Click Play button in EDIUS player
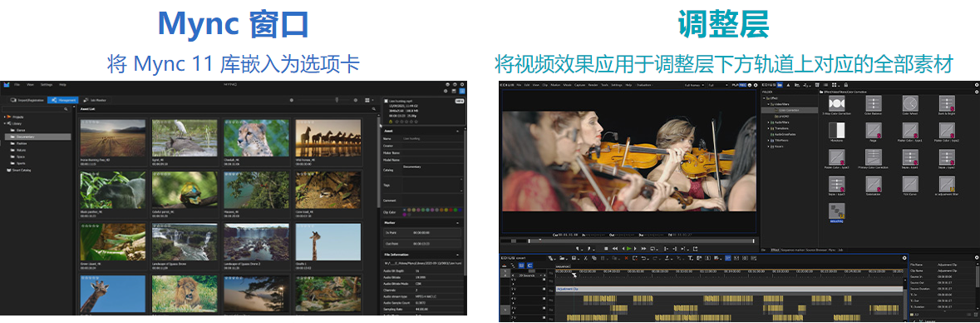 [x=628, y=249]
